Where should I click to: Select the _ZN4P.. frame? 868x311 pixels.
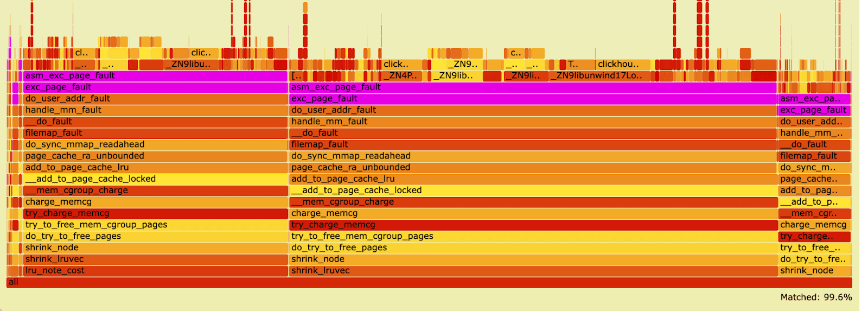pyautogui.click(x=401, y=76)
